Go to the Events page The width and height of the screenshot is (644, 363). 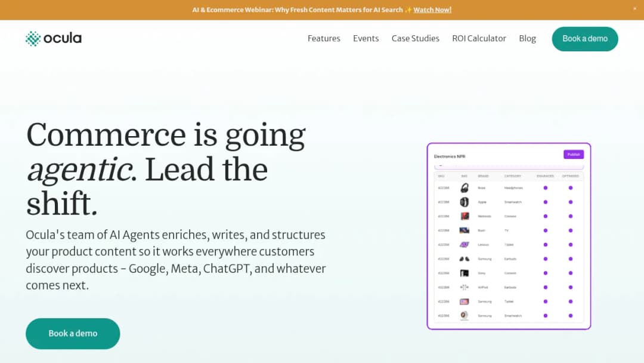[366, 38]
